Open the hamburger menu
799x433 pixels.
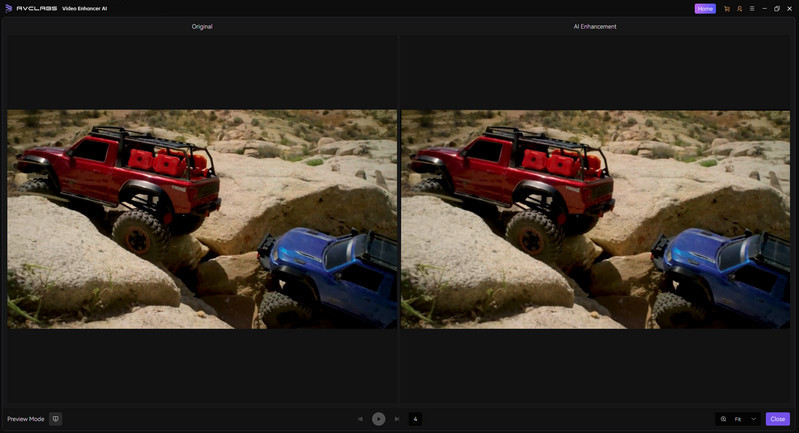tap(752, 9)
